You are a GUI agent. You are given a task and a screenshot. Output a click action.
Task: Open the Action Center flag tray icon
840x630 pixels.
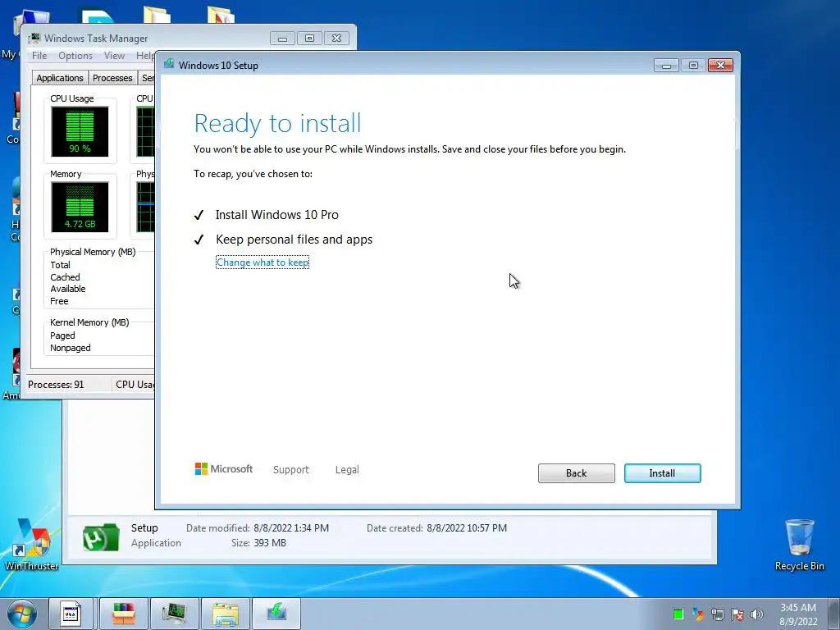pyautogui.click(x=737, y=614)
